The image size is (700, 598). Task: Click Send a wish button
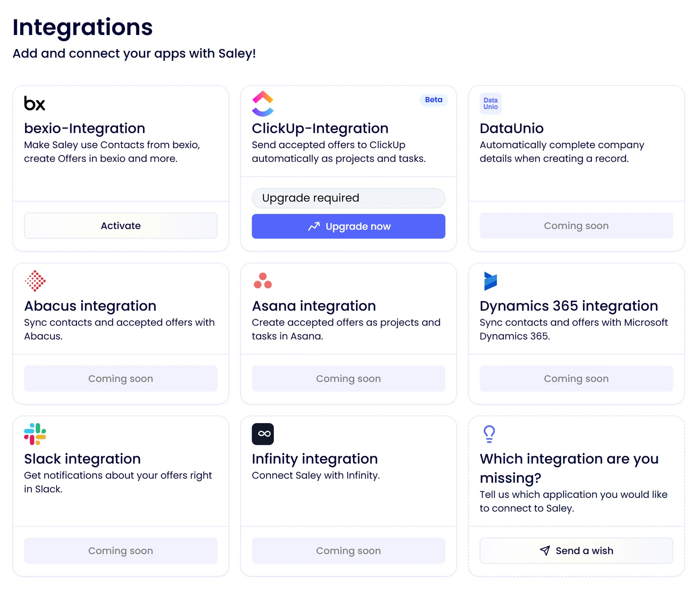(576, 551)
